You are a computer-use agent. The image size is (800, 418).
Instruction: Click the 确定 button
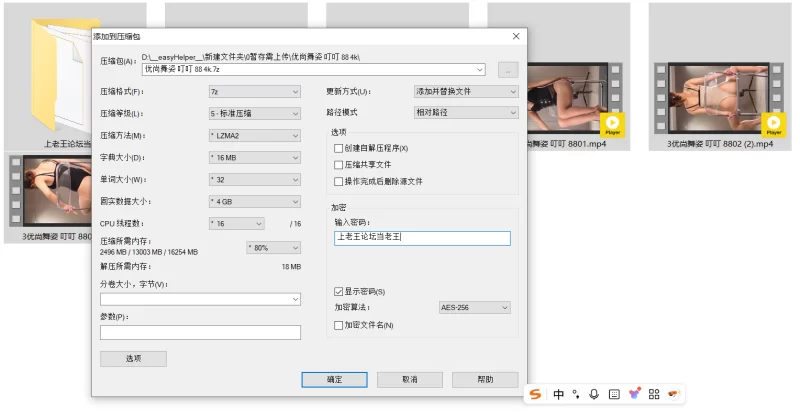tap(334, 380)
